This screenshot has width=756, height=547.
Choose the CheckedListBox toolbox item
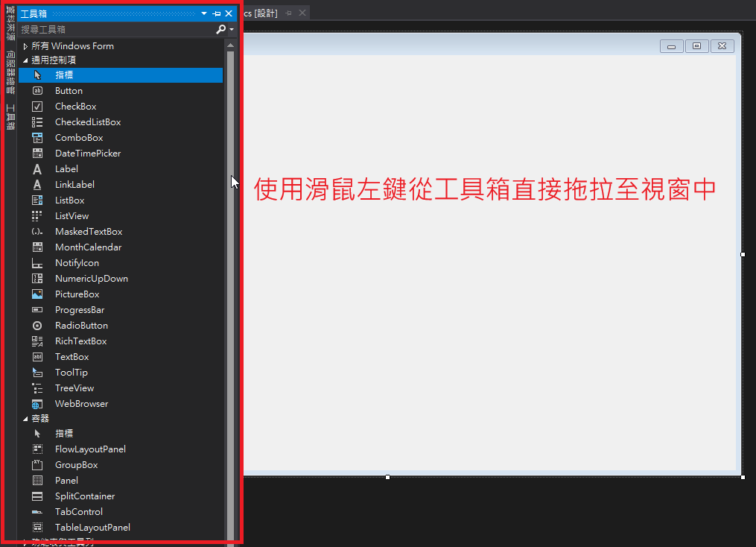pyautogui.click(x=87, y=122)
